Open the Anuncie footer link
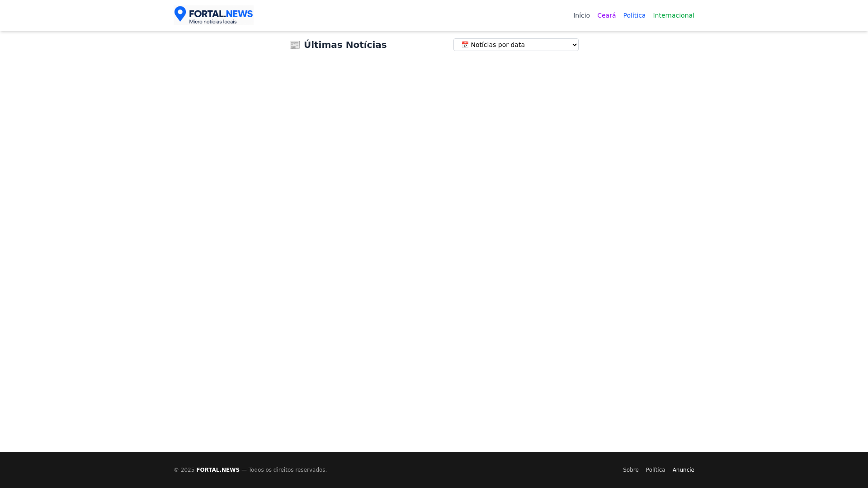 [683, 470]
